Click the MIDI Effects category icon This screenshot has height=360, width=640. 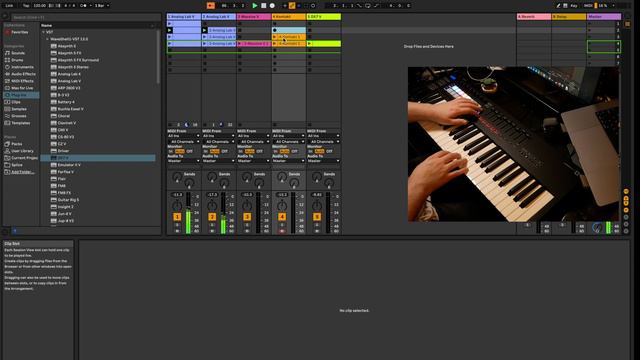(7, 81)
